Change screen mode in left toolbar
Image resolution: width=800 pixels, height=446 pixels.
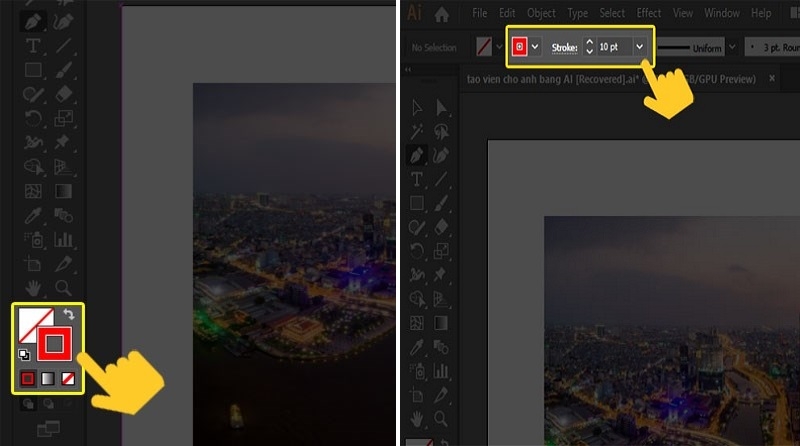[x=48, y=428]
